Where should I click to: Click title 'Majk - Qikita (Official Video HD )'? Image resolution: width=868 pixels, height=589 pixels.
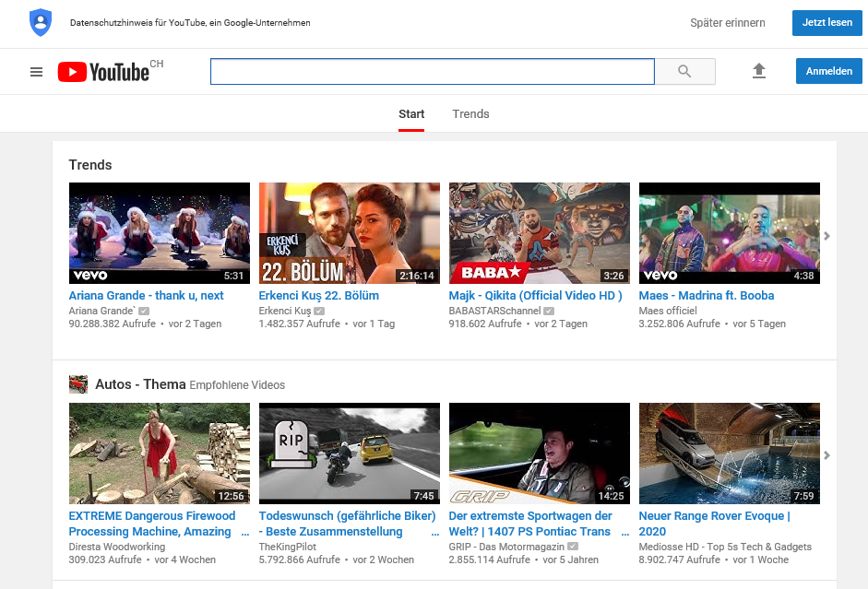(535, 295)
